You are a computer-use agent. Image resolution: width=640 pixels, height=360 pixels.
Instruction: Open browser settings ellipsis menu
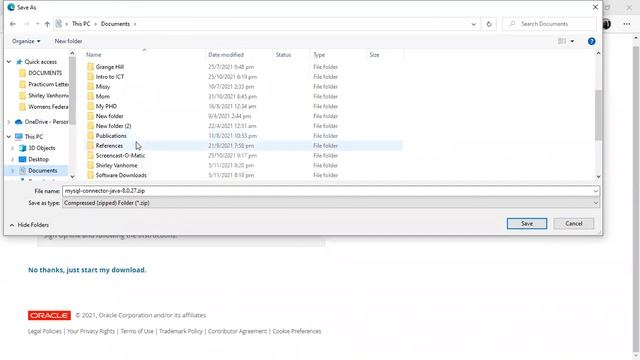tap(627, 24)
